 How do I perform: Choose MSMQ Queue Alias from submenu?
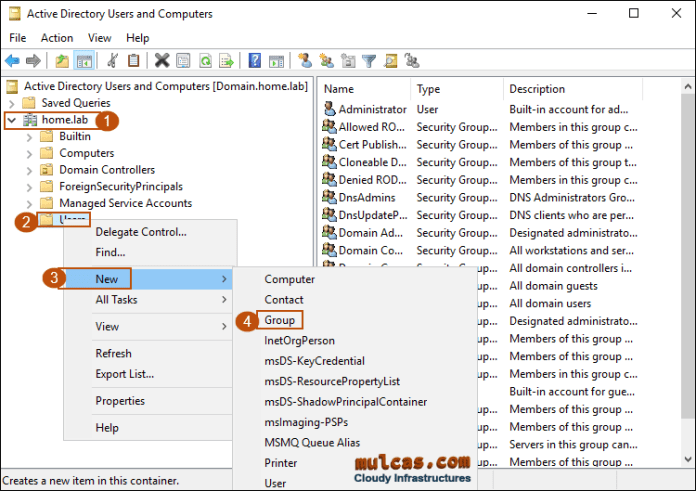click(355, 443)
